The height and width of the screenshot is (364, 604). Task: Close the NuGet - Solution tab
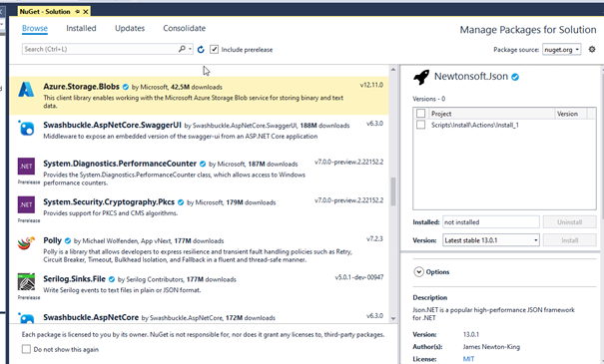point(86,12)
